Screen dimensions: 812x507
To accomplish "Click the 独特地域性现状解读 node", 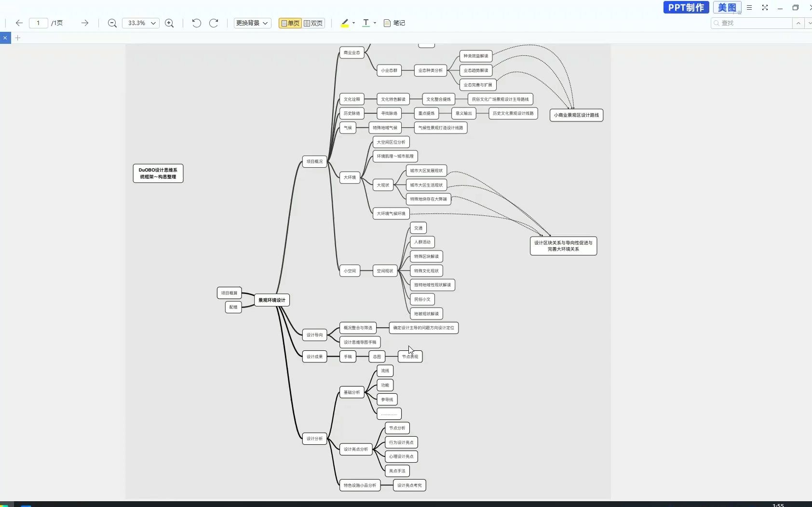I will (433, 285).
